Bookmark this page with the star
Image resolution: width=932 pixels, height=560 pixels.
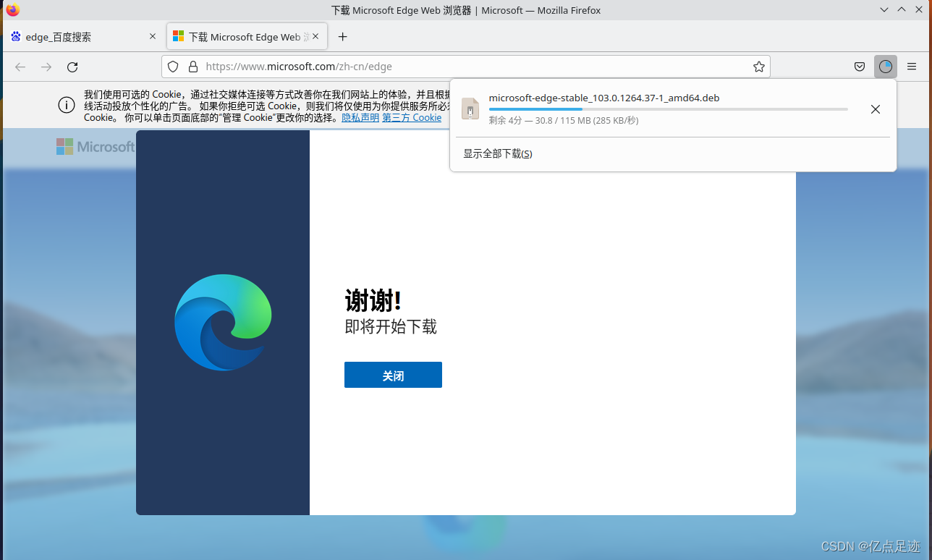pyautogui.click(x=758, y=67)
